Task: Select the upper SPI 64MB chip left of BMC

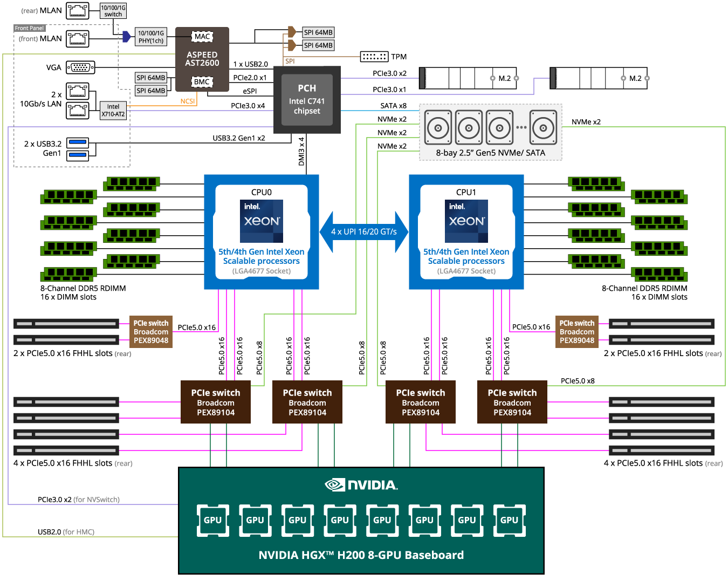Action: pos(150,78)
